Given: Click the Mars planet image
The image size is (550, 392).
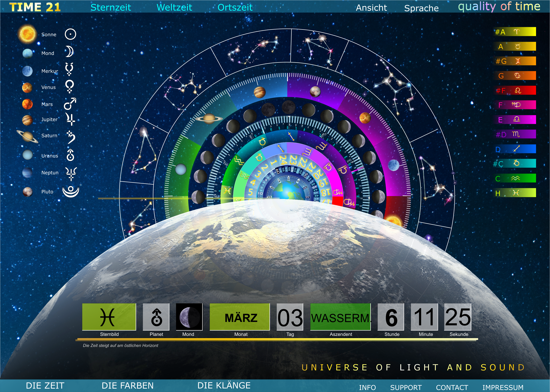Looking at the screenshot, I should pyautogui.click(x=27, y=104).
